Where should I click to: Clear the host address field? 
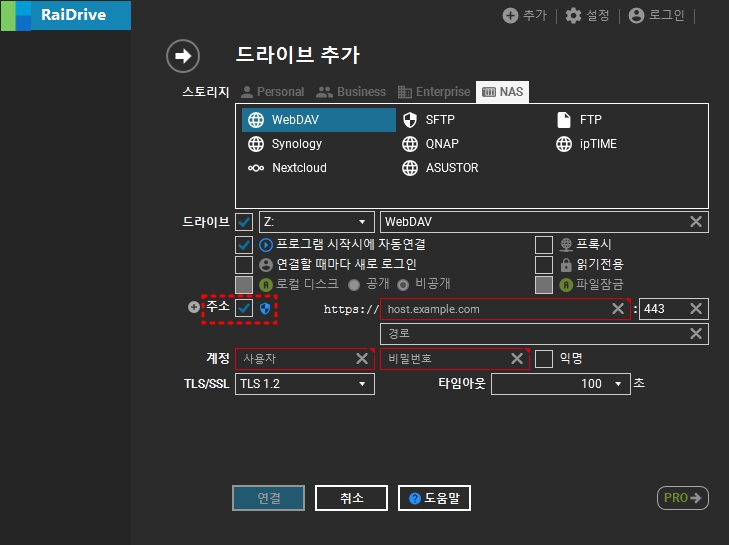[618, 309]
